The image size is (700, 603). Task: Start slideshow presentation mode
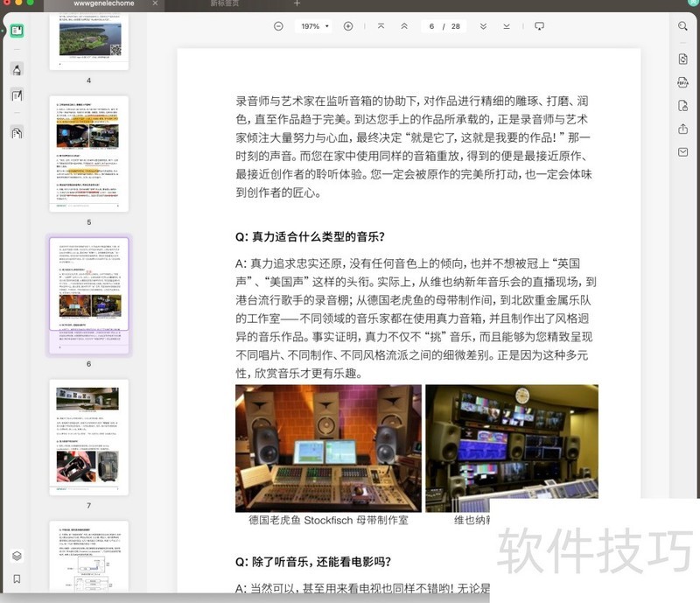click(539, 26)
